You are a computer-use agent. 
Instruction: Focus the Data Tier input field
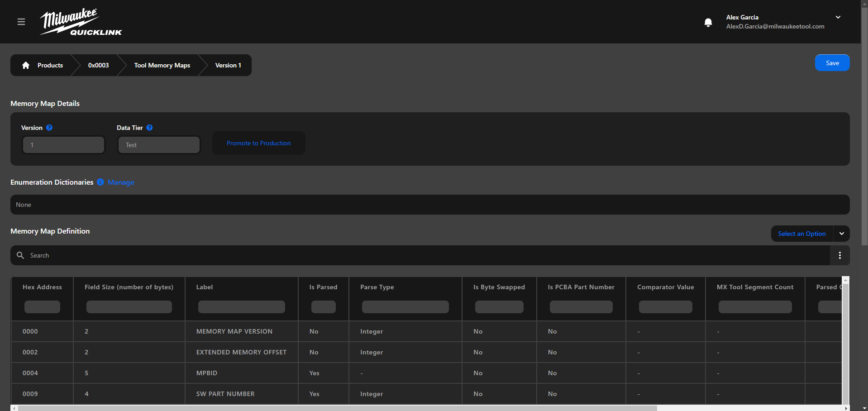tap(159, 145)
